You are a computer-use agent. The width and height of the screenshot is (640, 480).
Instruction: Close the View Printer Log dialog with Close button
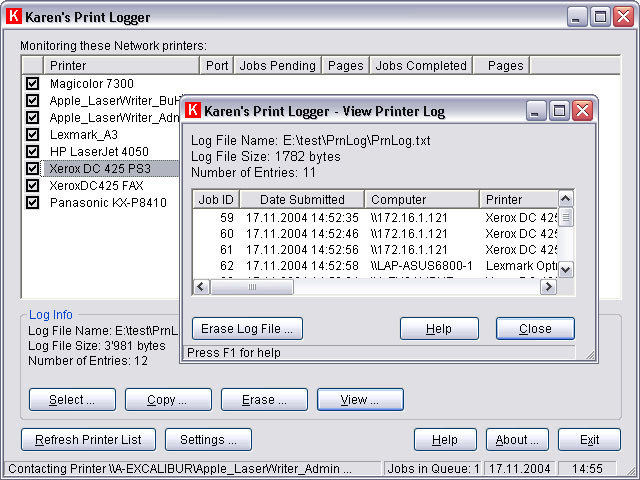(535, 329)
